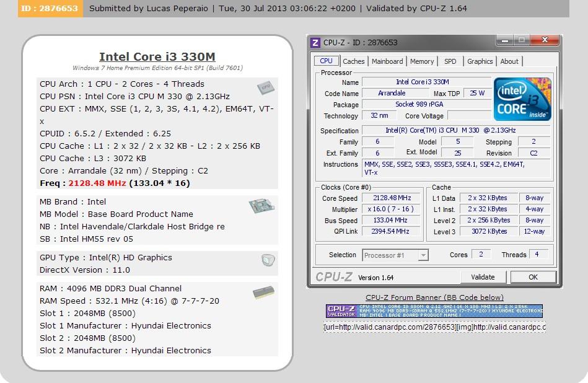The width and height of the screenshot is (588, 383).
Task: Click the CPU chip icon in CPU section
Action: point(266,88)
